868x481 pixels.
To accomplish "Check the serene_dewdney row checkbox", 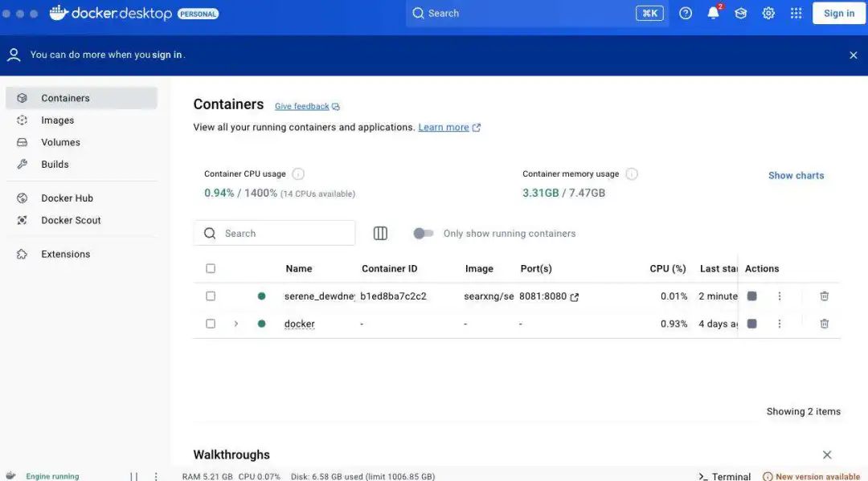I will (211, 296).
